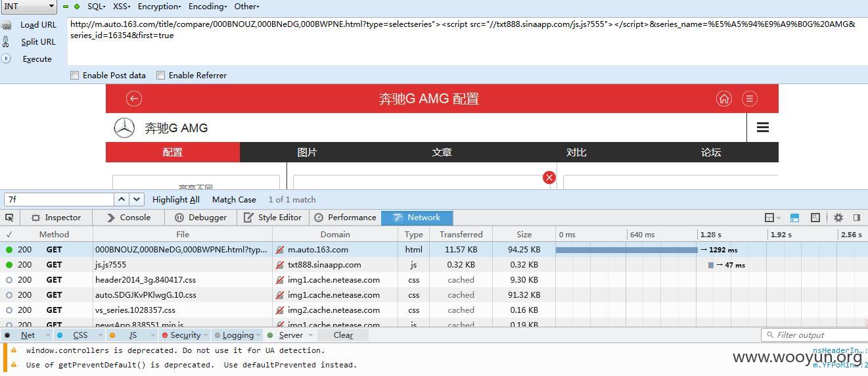Click the filter output search icon

[769, 335]
